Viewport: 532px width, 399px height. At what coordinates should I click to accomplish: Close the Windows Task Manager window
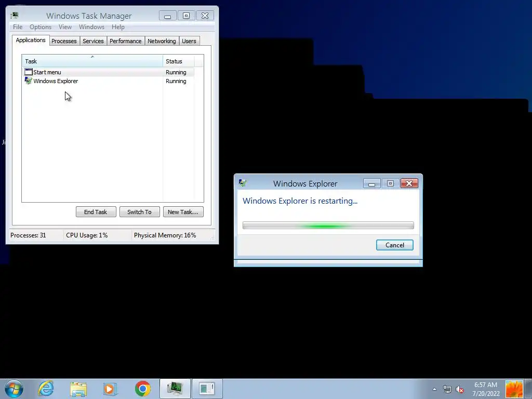click(205, 16)
